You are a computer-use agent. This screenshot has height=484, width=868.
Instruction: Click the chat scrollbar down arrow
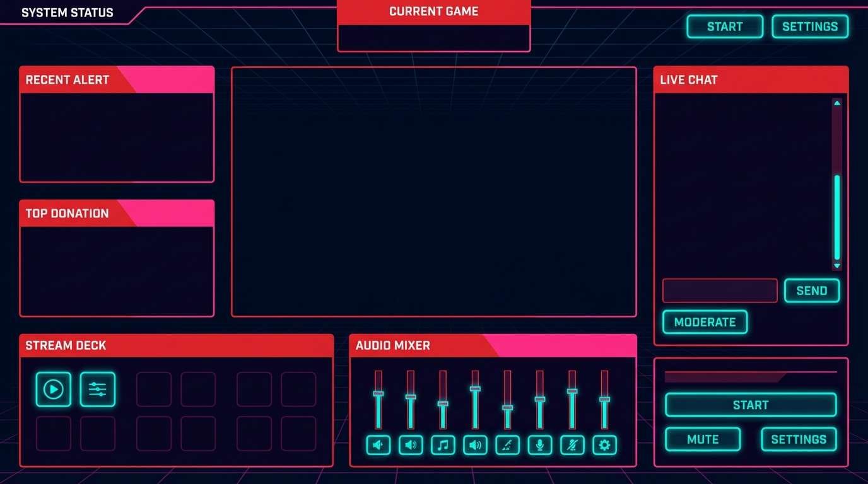tap(836, 267)
